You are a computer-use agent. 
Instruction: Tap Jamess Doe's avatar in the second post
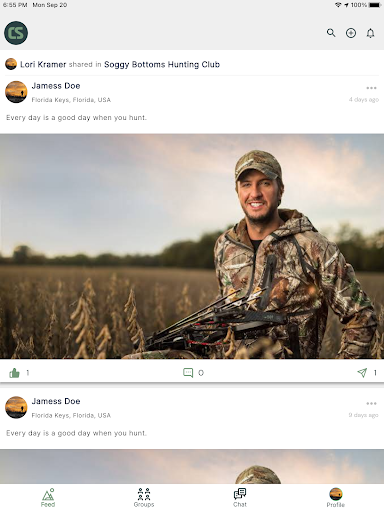(16, 407)
